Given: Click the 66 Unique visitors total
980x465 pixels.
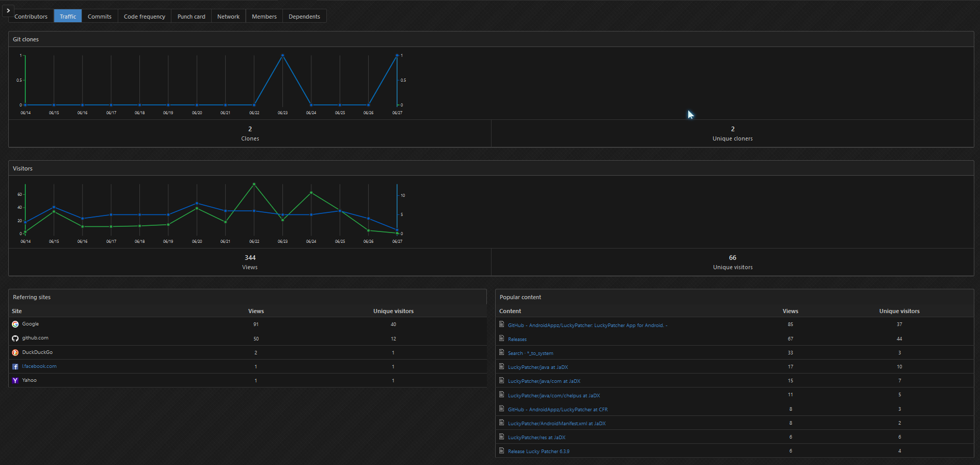Looking at the screenshot, I should [733, 258].
